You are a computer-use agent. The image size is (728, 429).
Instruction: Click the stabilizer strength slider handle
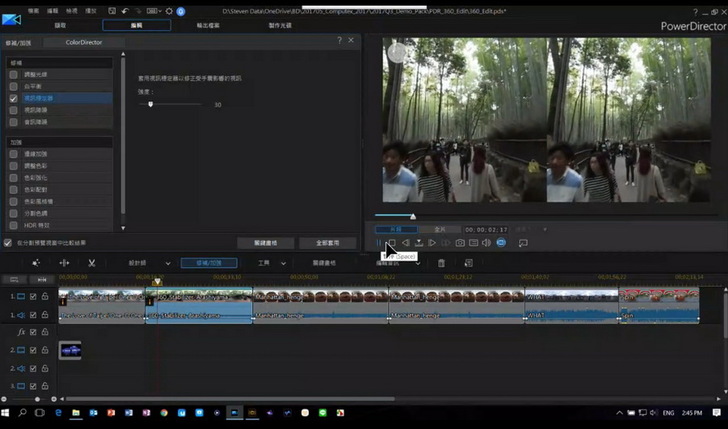coord(151,104)
